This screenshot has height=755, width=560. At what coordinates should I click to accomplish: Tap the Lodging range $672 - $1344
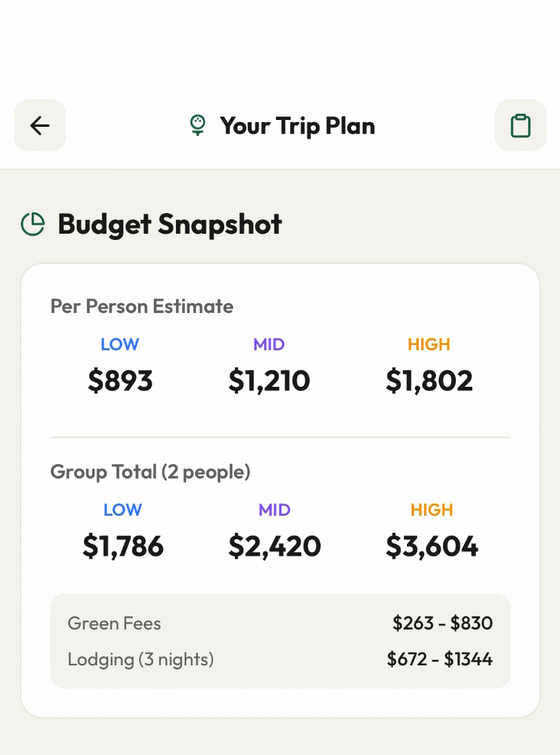[440, 659]
